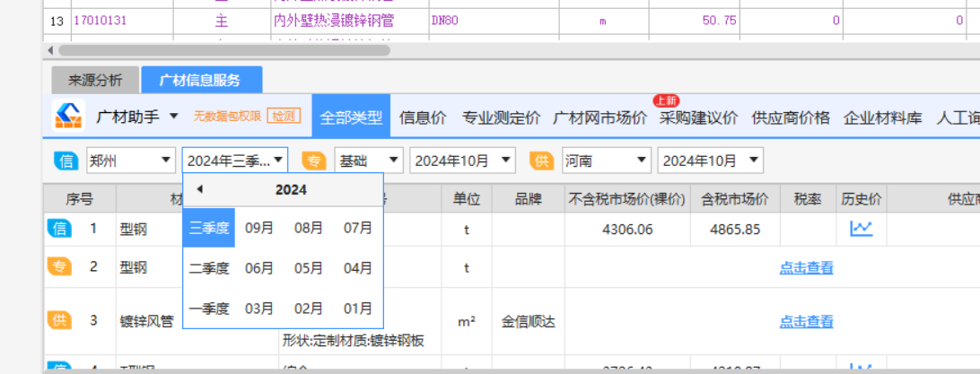
Task: Click price value 4306.06 in row 1
Action: [627, 229]
